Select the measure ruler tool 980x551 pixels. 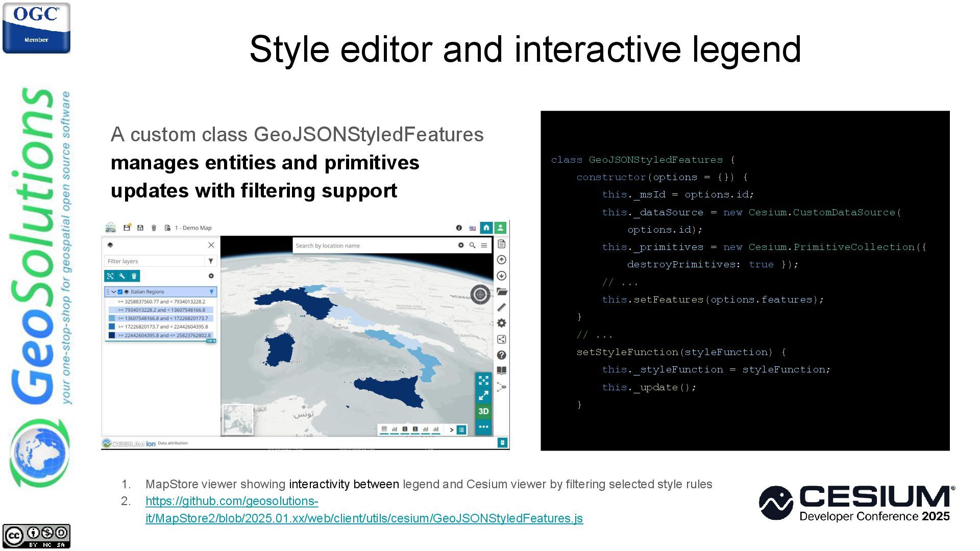[502, 308]
